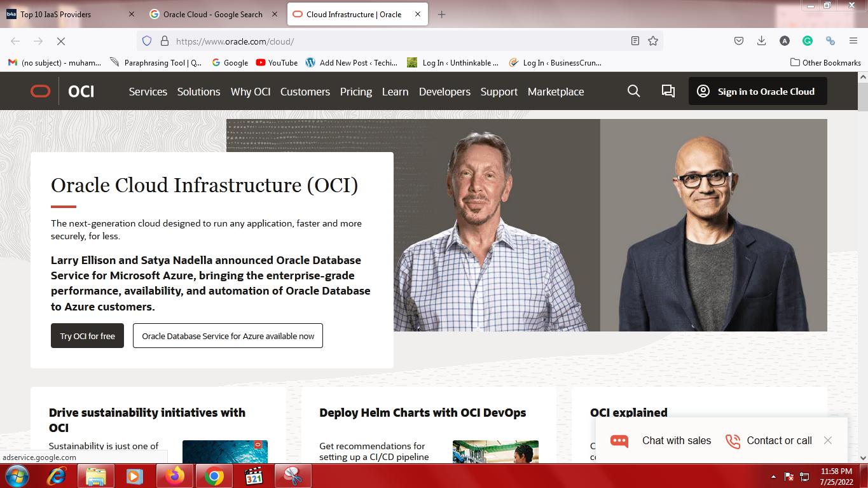Image resolution: width=868 pixels, height=488 pixels.
Task: Open the Support nav item
Action: pos(499,92)
